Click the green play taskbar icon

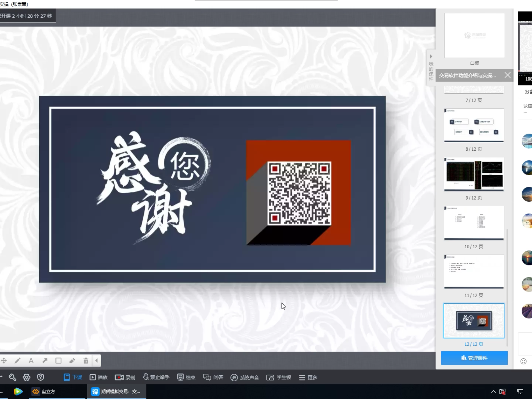[x=18, y=391]
